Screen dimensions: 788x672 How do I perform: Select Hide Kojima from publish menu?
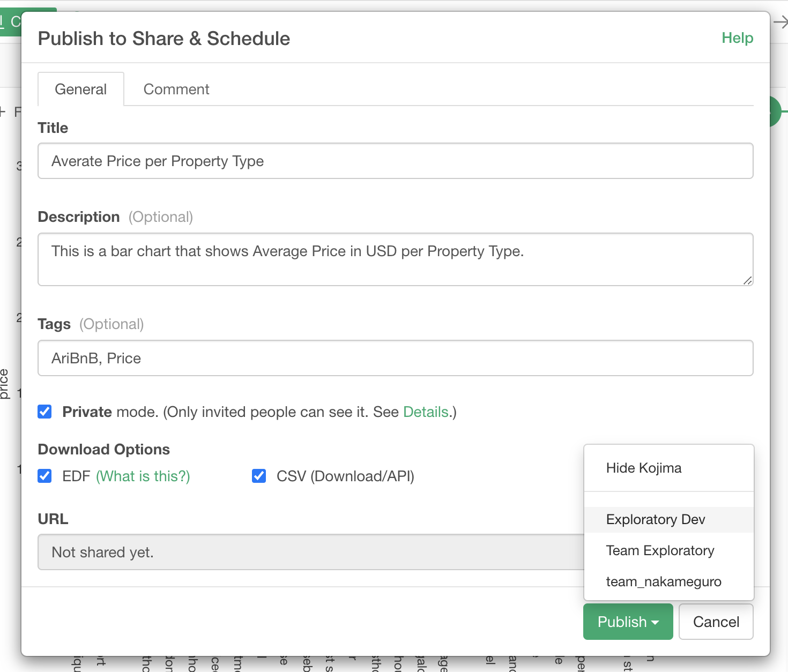pos(644,468)
